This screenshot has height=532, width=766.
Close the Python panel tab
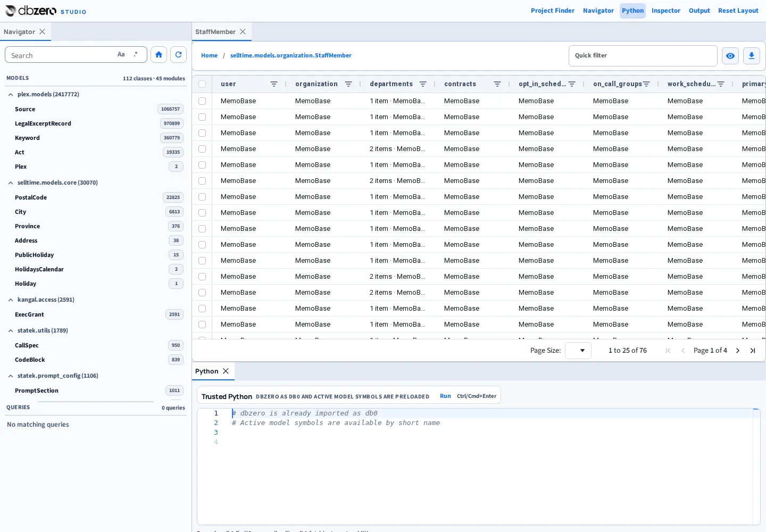226,371
